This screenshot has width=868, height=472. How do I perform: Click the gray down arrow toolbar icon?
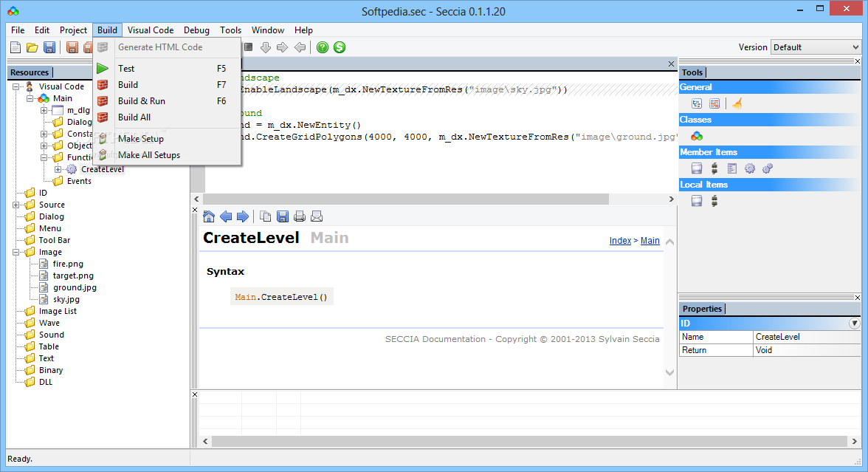(x=266, y=47)
